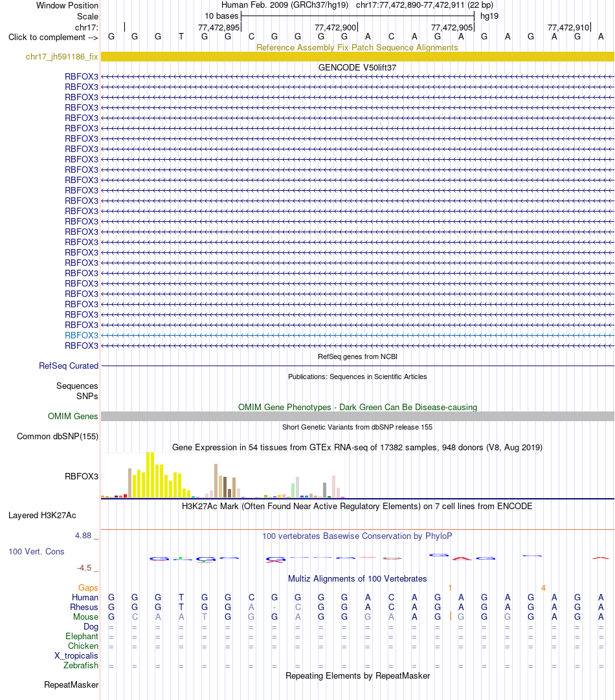Click the 'X_tropicalis' alignment row label
The height and width of the screenshot is (700, 615).
[76, 656]
